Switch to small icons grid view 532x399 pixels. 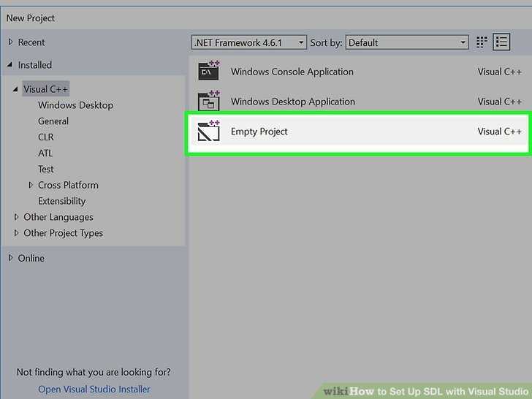tap(482, 42)
